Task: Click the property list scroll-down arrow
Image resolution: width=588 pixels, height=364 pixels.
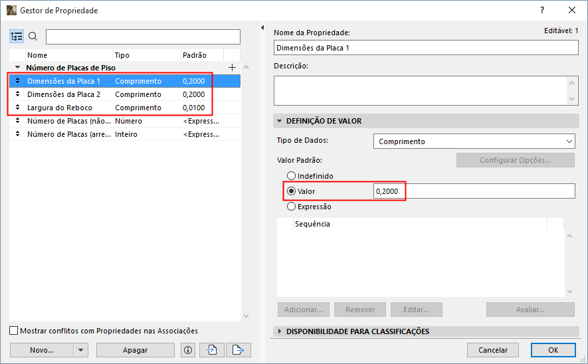Action: pyautogui.click(x=246, y=316)
